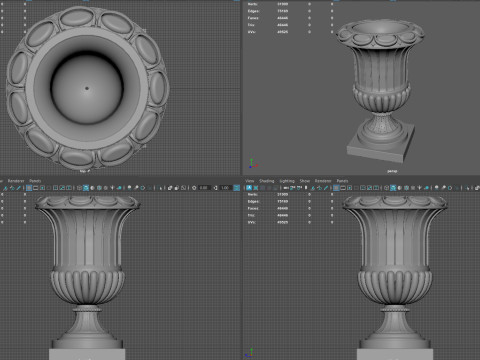Click Shadows icon in lower-left viewport toolbar
The height and width of the screenshot is (360, 480).
click(x=119, y=188)
